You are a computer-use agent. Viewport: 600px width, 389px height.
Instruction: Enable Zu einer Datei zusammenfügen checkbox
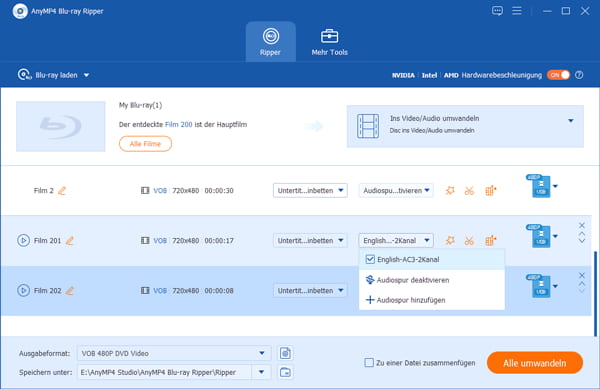pyautogui.click(x=369, y=363)
